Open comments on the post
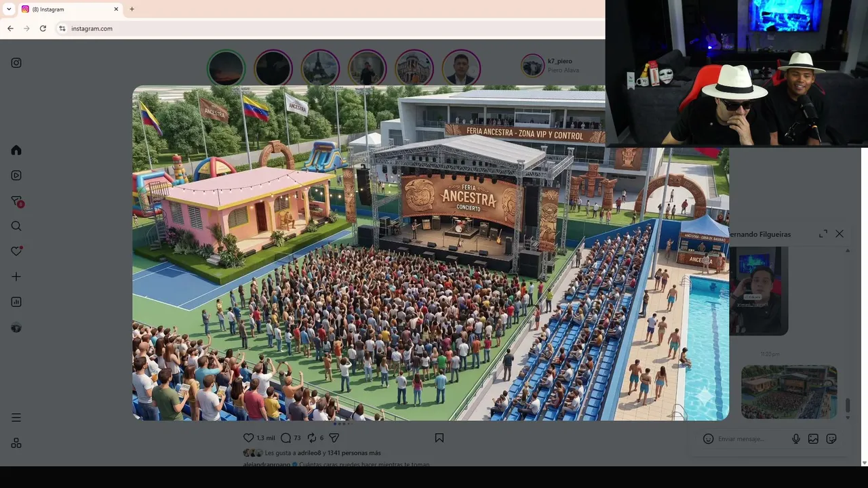The height and width of the screenshot is (488, 868). 285,438
